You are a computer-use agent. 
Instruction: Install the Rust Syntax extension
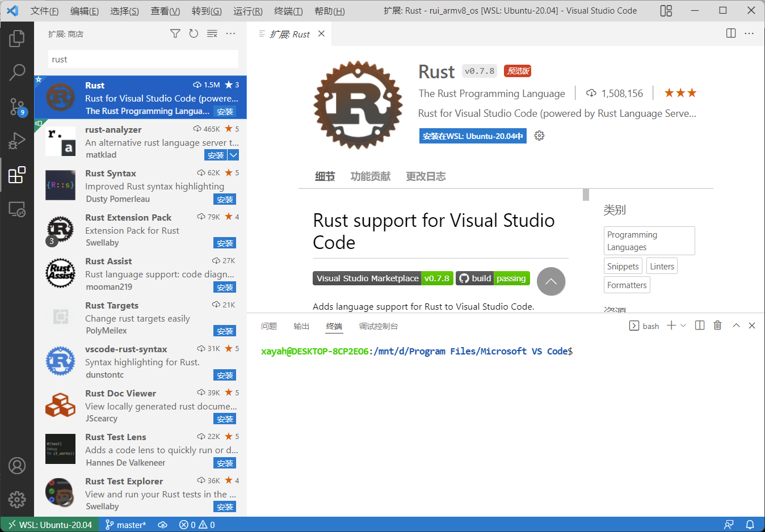pos(225,200)
